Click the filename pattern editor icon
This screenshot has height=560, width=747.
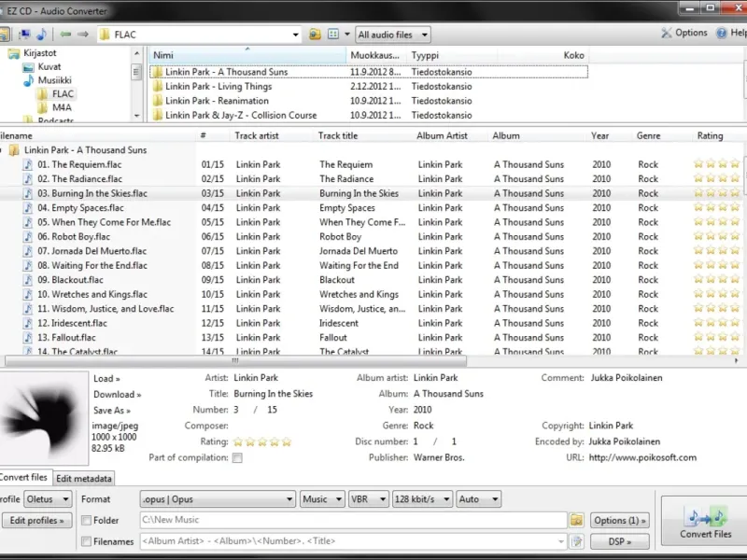(x=576, y=541)
